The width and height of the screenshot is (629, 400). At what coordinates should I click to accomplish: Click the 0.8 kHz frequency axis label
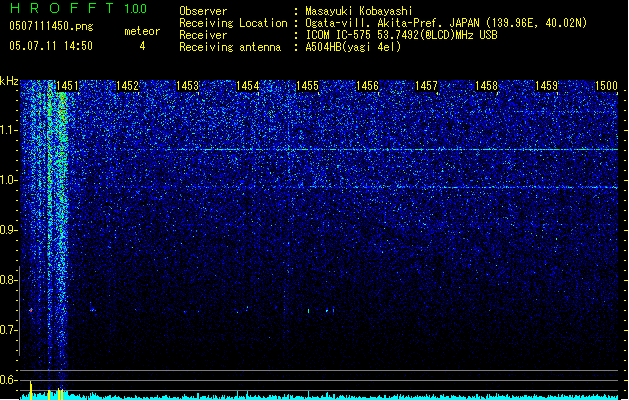tap(8, 280)
